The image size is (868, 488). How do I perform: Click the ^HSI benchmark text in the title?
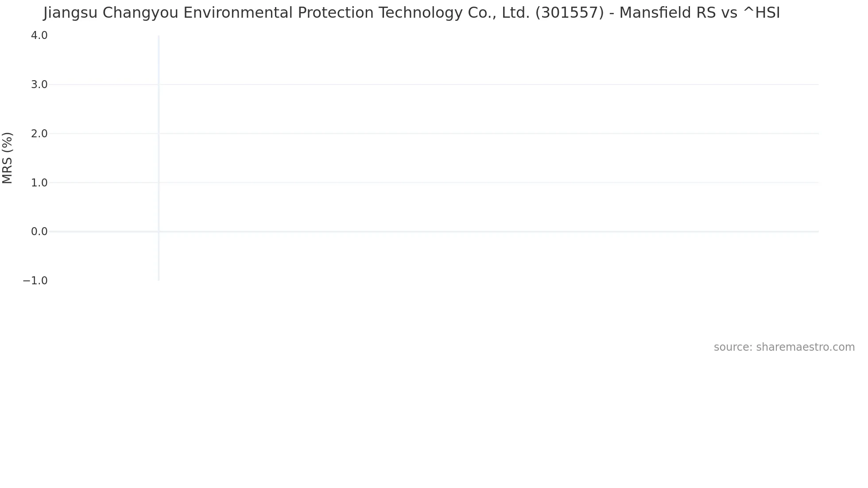[x=761, y=13]
